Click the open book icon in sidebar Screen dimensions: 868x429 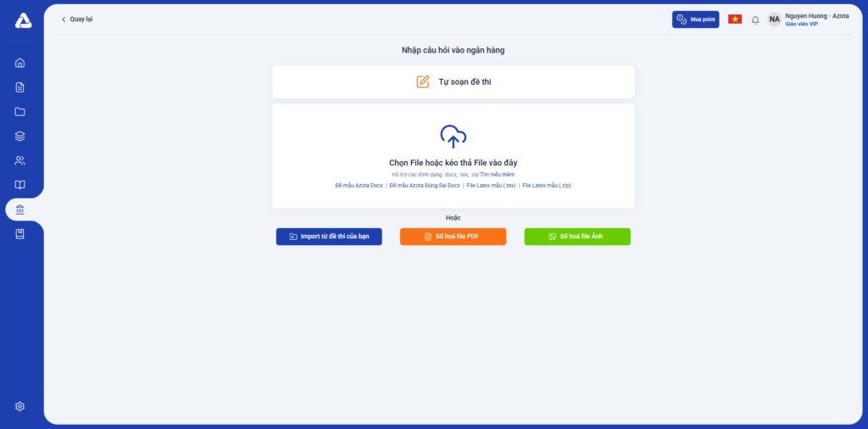pyautogui.click(x=20, y=185)
